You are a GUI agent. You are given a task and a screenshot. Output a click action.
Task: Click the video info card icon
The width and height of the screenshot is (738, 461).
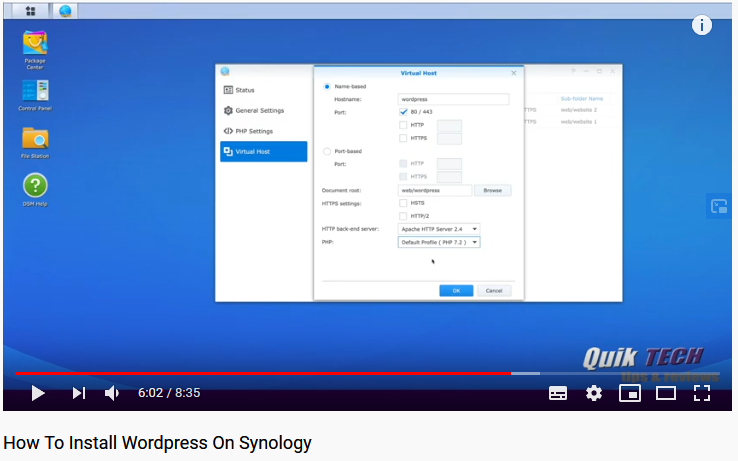click(x=701, y=25)
